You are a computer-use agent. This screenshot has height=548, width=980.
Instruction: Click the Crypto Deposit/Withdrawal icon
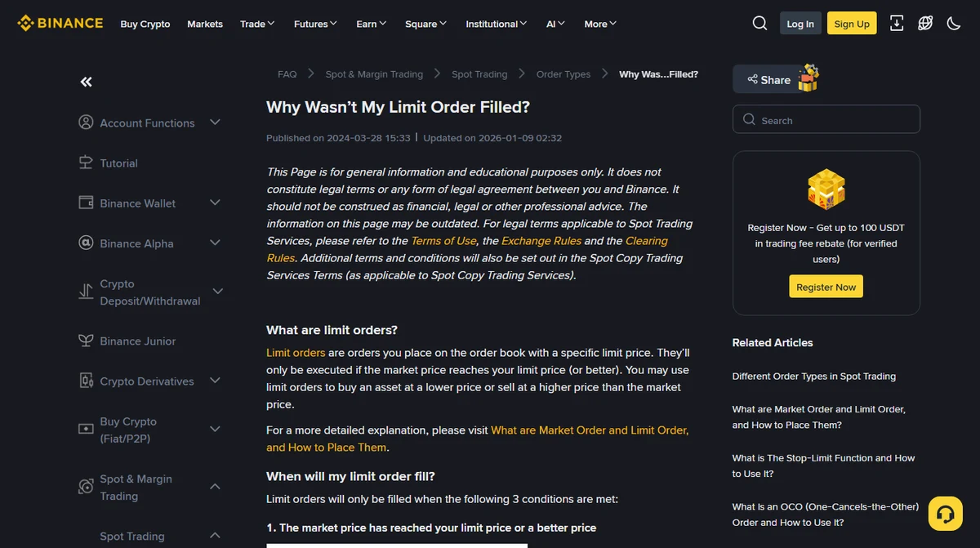point(86,292)
